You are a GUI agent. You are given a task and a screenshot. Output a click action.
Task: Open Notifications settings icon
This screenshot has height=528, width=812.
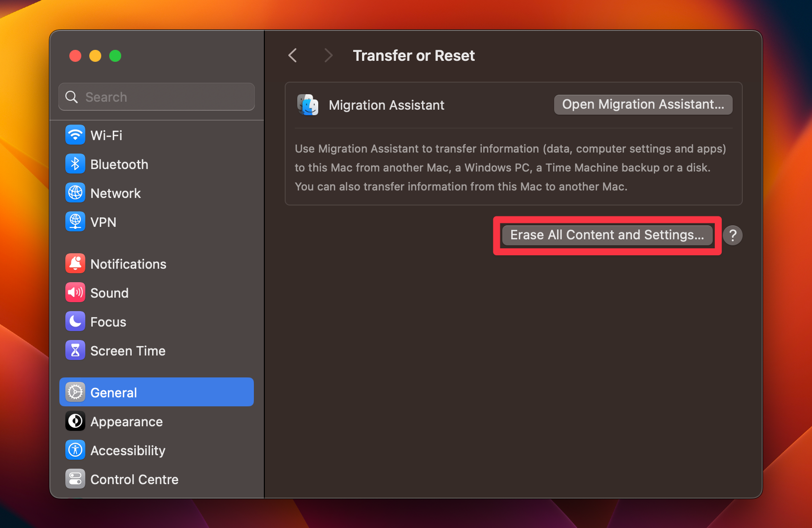pyautogui.click(x=75, y=263)
